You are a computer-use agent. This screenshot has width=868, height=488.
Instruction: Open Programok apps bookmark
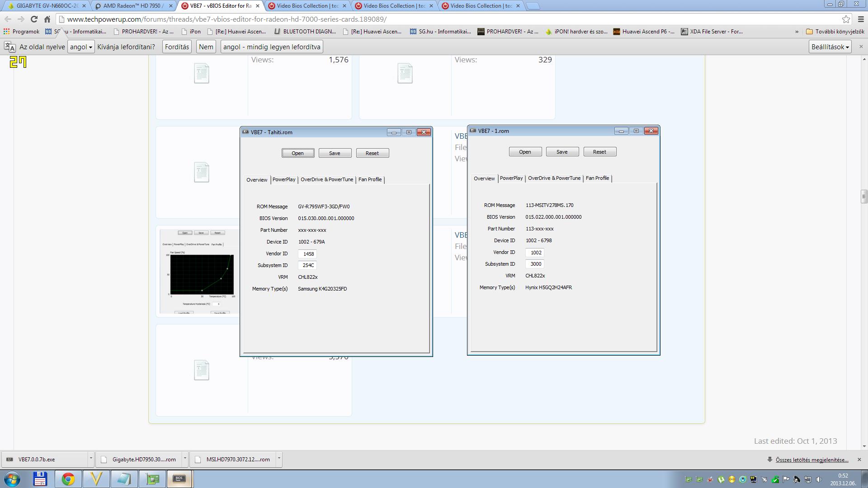coord(21,32)
